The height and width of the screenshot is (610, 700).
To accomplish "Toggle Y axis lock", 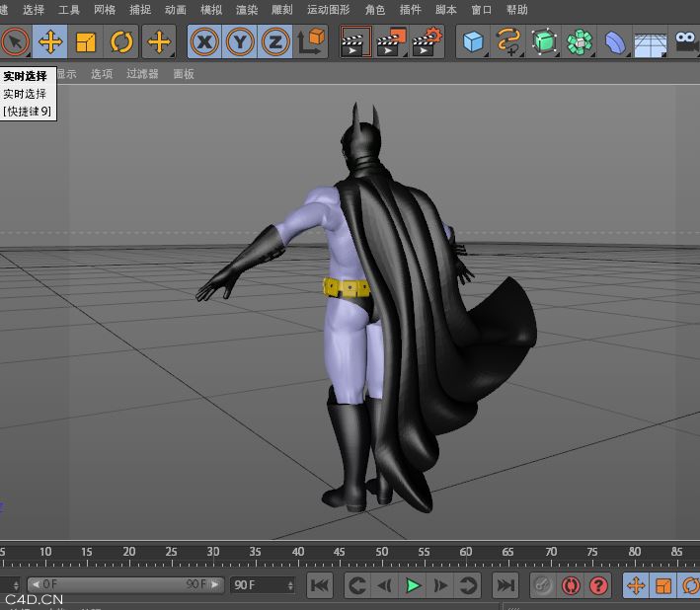I will [x=240, y=42].
